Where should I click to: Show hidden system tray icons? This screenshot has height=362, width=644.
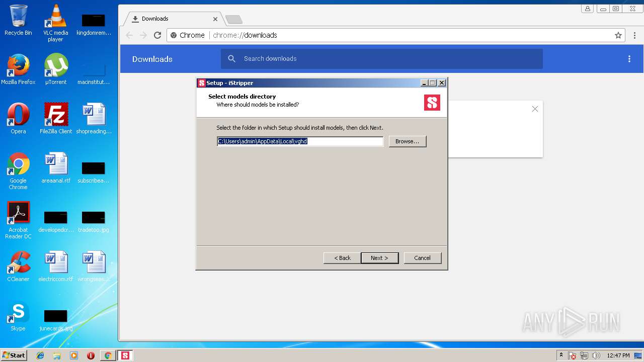pyautogui.click(x=561, y=355)
